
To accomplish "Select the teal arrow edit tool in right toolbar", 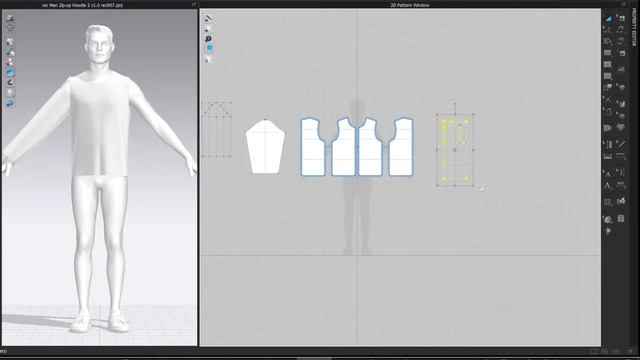I will point(608,19).
